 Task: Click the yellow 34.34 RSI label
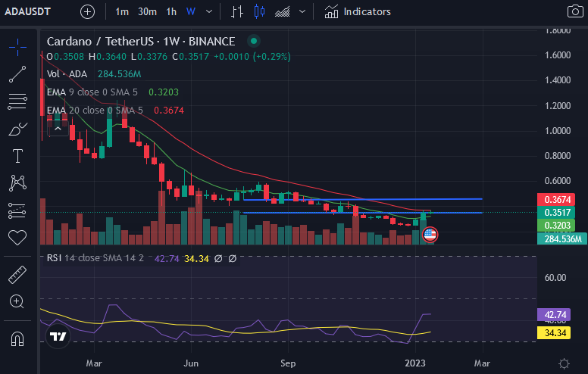[x=554, y=333]
